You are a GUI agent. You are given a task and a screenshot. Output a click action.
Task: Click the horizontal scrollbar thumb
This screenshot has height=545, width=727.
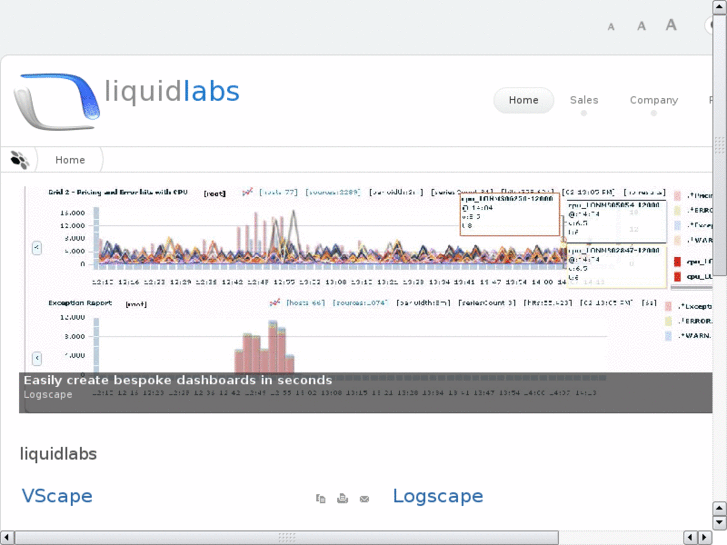coord(287,538)
